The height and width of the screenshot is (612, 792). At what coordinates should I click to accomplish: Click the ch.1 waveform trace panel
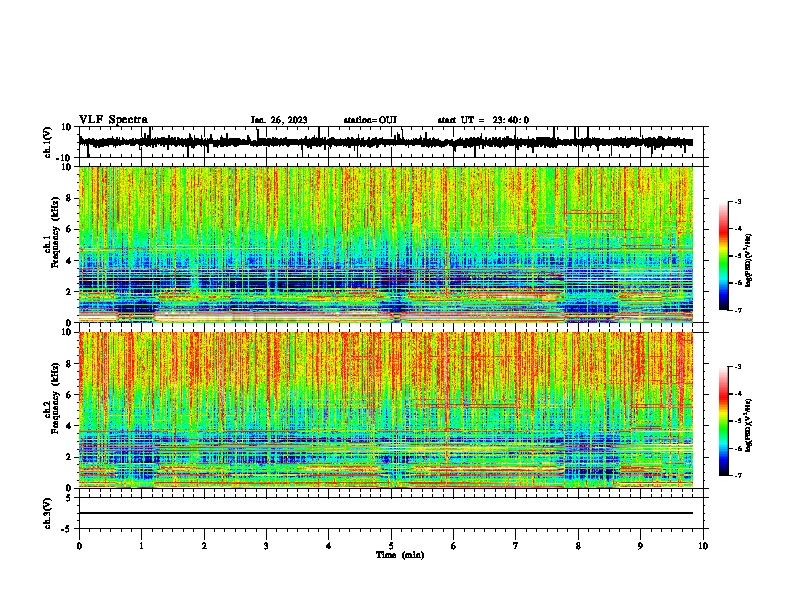391,142
